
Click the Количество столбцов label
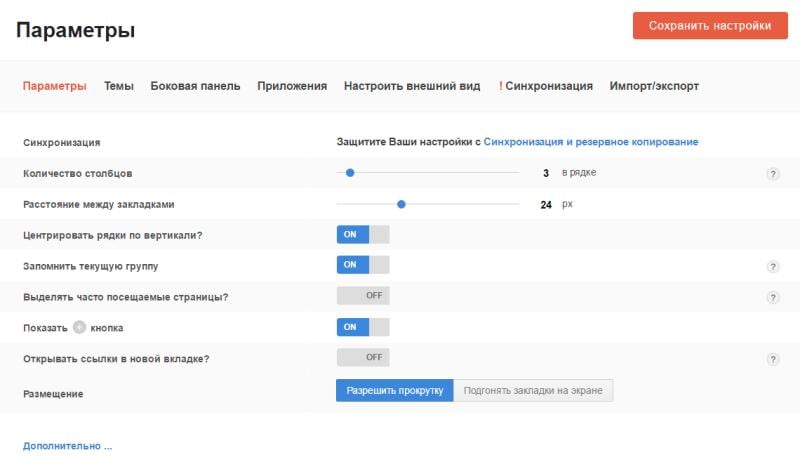coord(78,173)
